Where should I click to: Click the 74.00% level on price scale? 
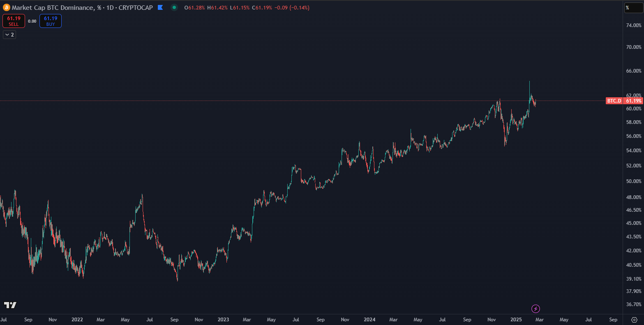(633, 25)
